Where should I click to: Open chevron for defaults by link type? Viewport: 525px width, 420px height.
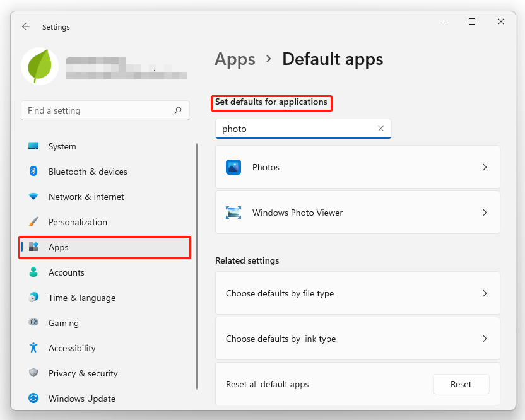click(485, 339)
